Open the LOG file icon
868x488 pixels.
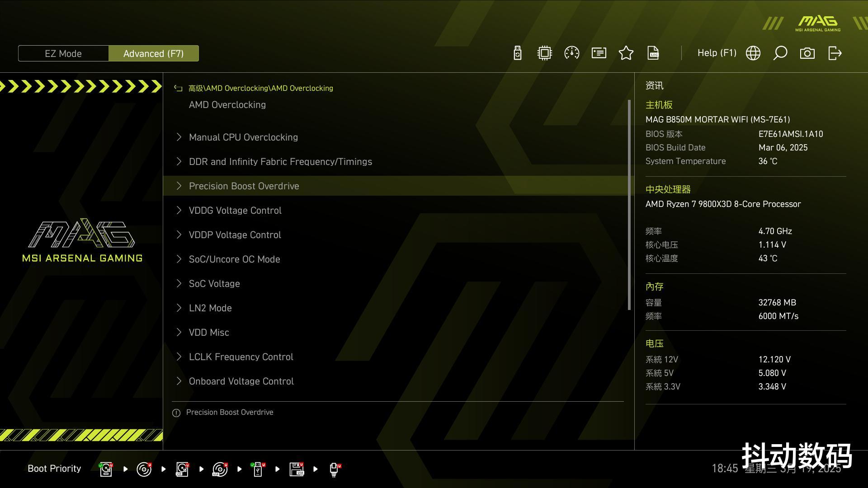click(x=653, y=53)
